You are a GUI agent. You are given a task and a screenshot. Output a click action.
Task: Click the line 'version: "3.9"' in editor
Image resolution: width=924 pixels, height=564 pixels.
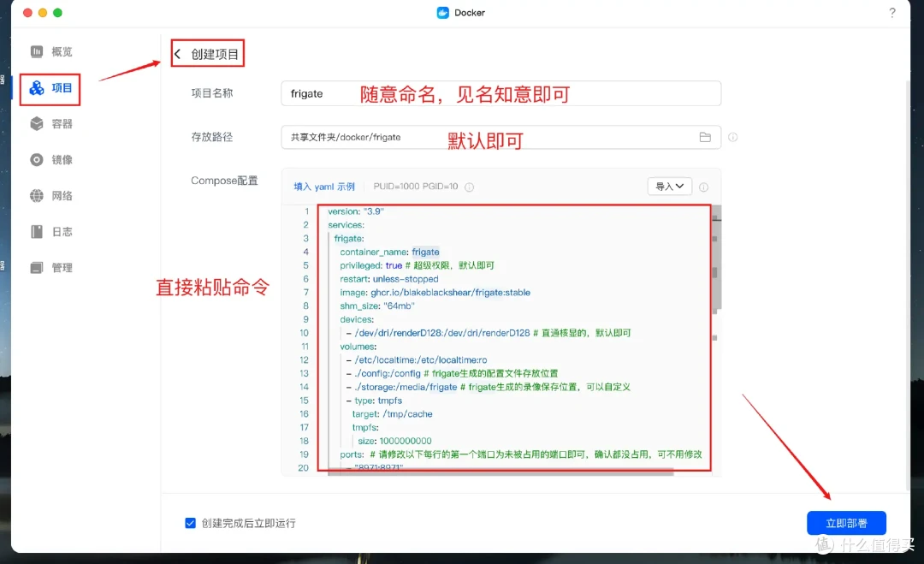click(356, 211)
